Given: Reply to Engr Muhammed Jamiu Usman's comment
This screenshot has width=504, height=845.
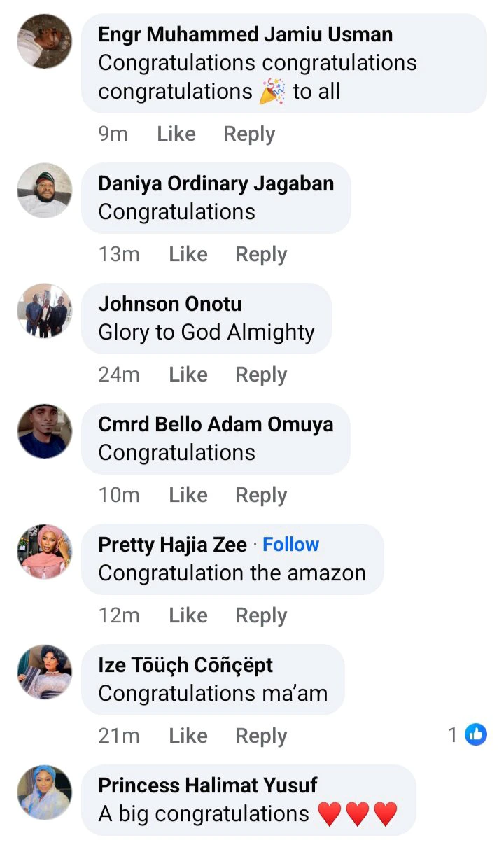Looking at the screenshot, I should pos(249,134).
